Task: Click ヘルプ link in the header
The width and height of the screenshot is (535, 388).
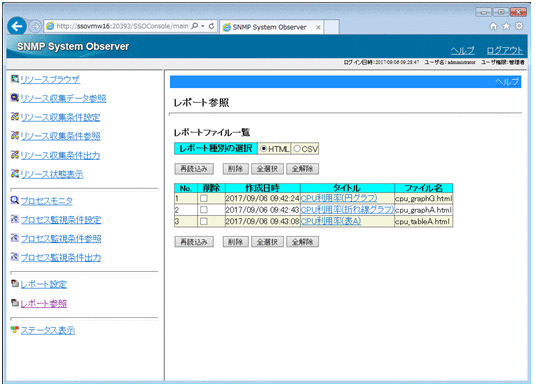Action: [462, 51]
